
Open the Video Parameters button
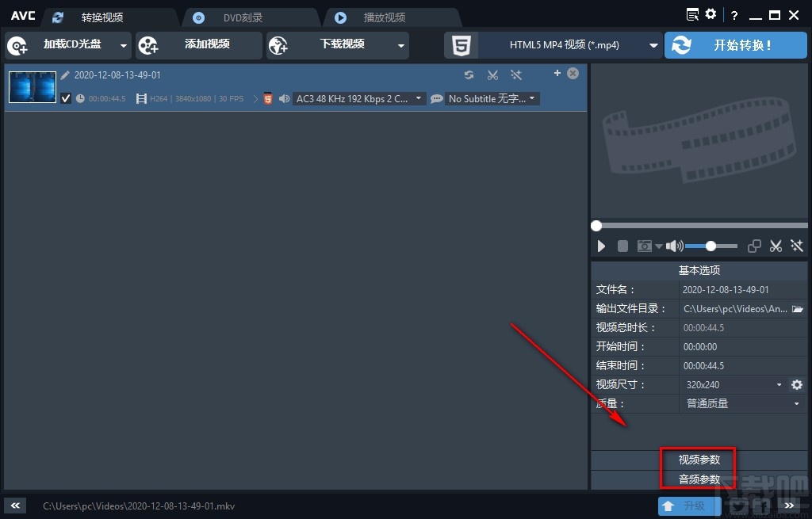pyautogui.click(x=698, y=459)
